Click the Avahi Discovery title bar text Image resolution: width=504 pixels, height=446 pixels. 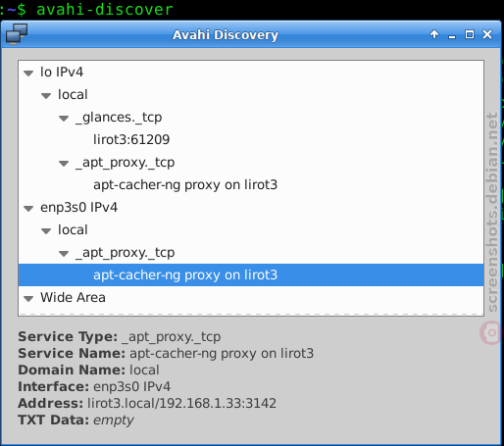[226, 34]
